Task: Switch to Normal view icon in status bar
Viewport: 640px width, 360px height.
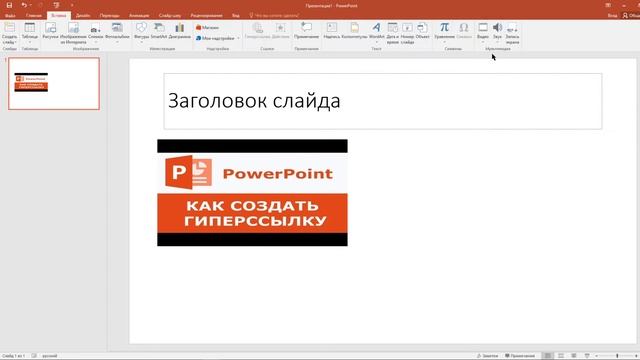Action: point(548,356)
